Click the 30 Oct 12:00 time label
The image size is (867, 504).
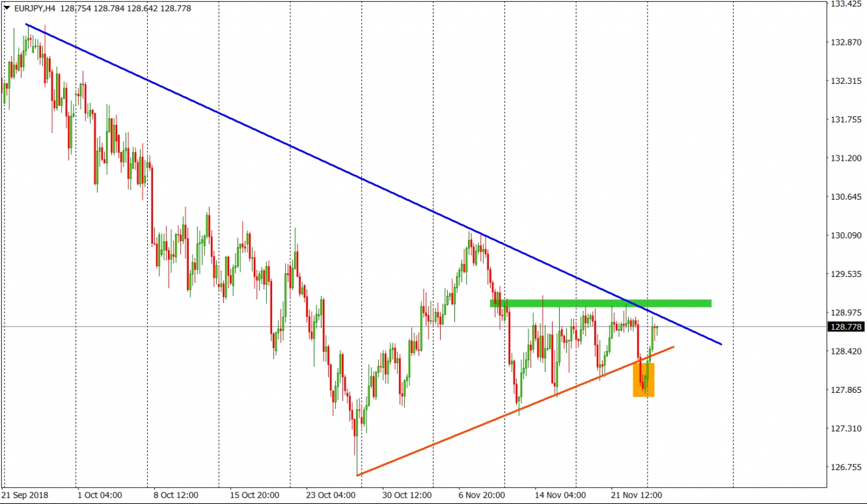tap(407, 495)
